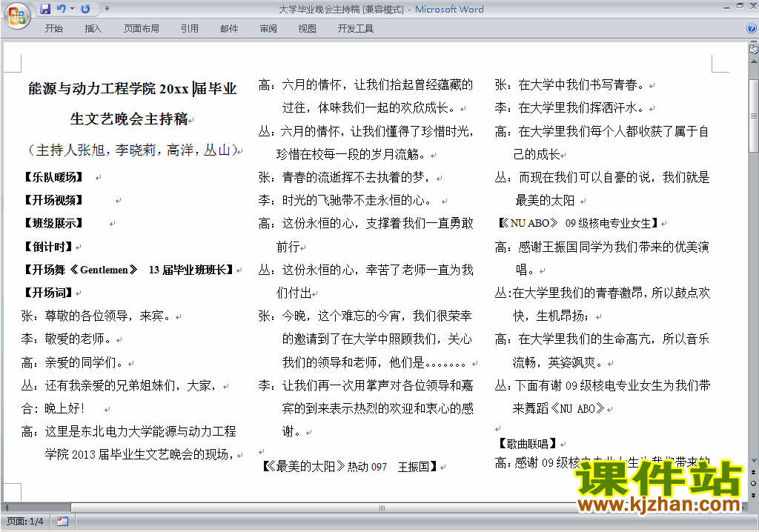This screenshot has width=759, height=532.
Task: Jump to next page with double-down arrows
Action: pos(753,495)
